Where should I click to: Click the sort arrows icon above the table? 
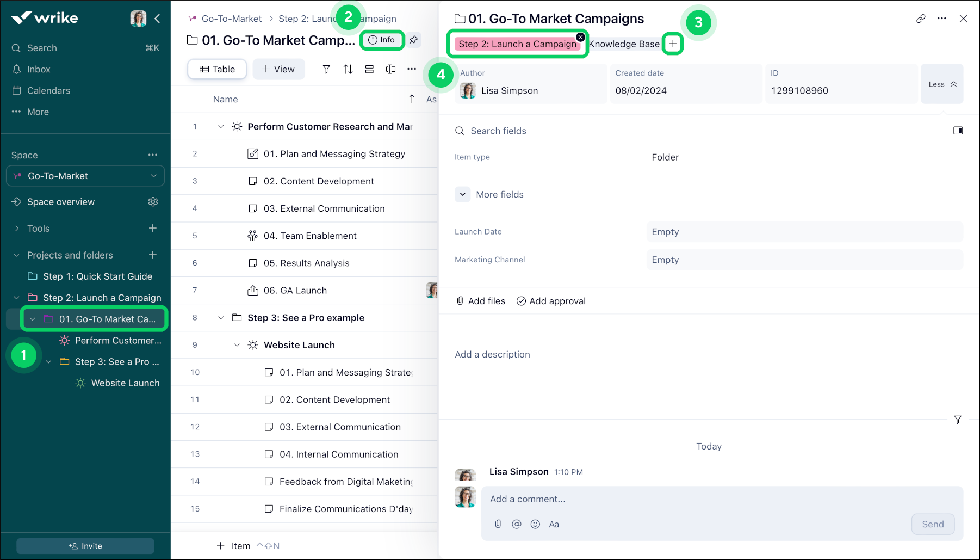click(348, 69)
